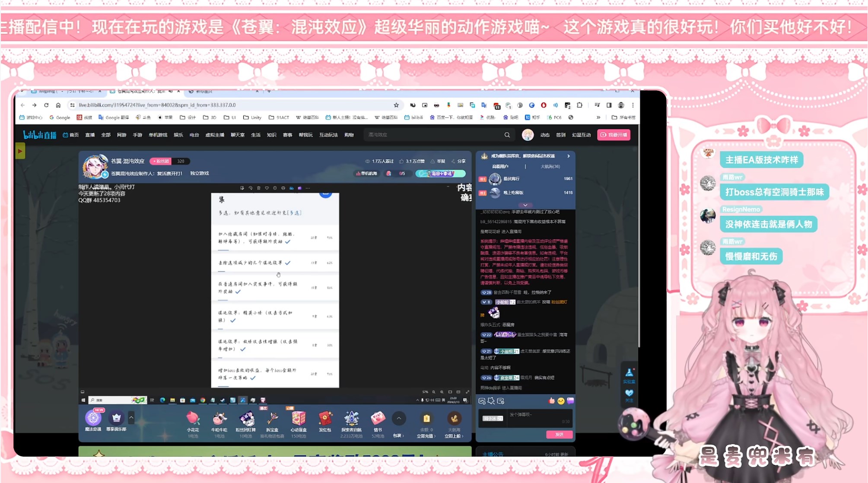Reload the bilibili live page
Screen dimensions: 868x483
click(46, 105)
